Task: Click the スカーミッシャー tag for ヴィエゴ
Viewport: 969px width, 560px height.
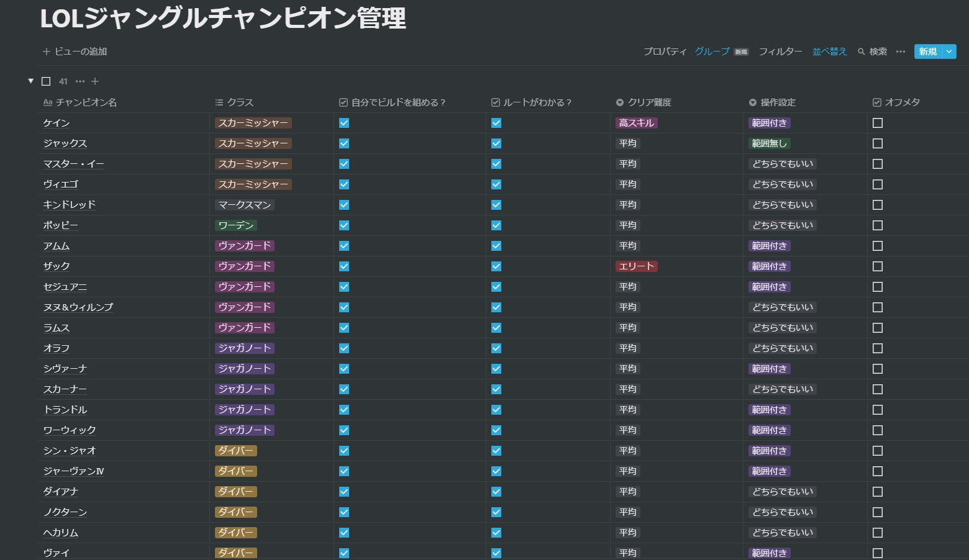Action: tap(253, 184)
